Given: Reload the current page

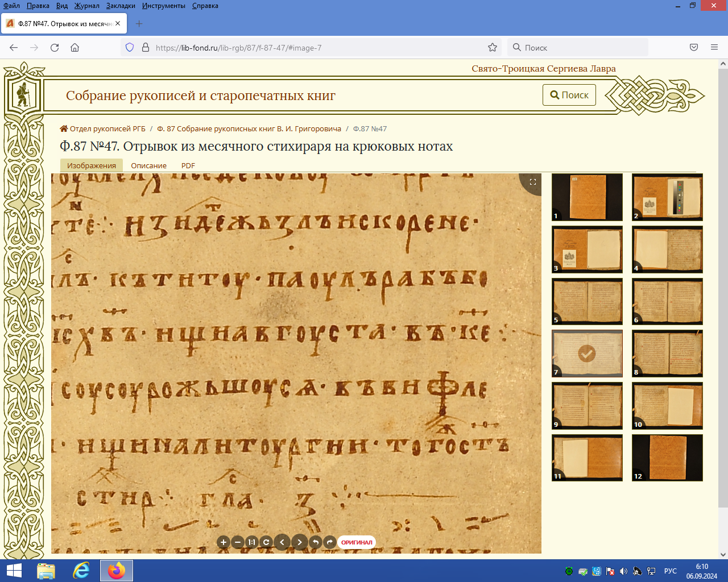Looking at the screenshot, I should (x=55, y=48).
